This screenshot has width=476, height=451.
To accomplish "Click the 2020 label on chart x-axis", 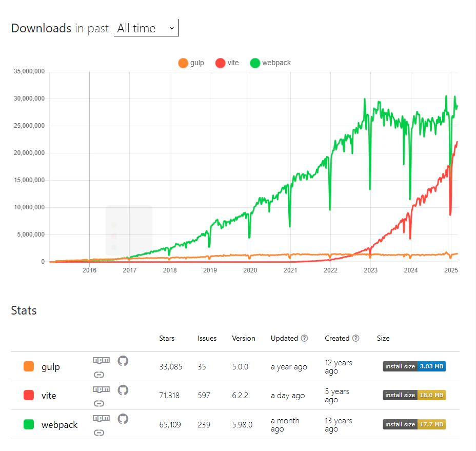I will 250,270.
